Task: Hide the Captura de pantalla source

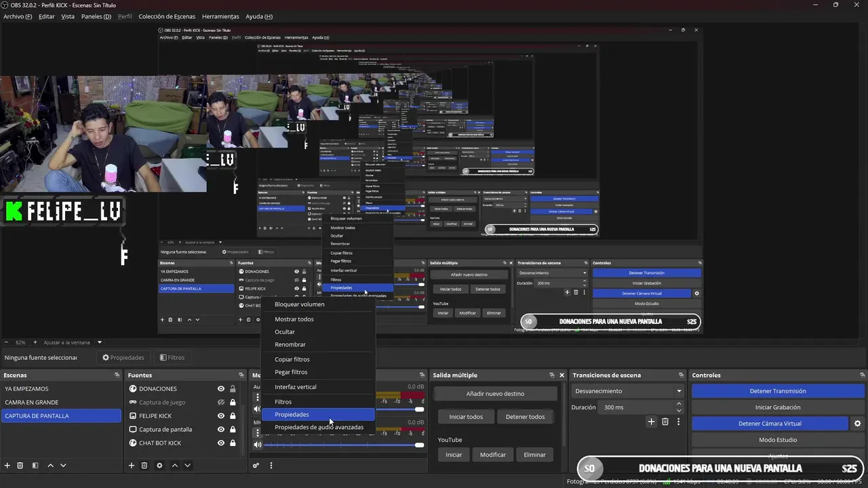Action: [x=220, y=429]
